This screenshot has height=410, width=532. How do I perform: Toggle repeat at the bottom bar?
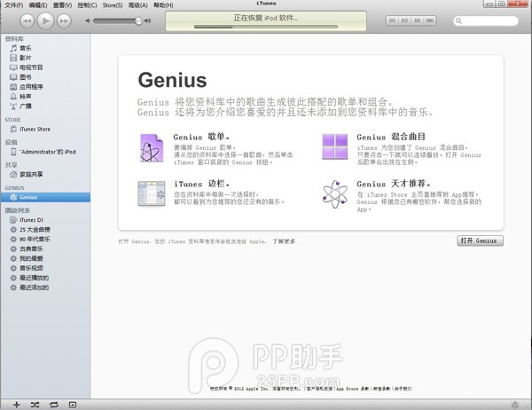[54, 404]
